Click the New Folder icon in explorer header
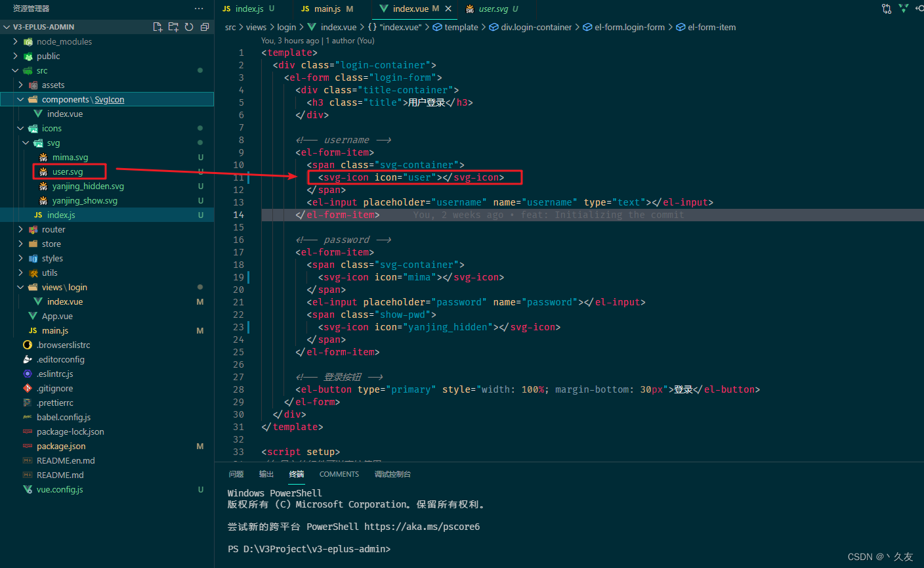Screen dimensions: 924x568 [x=173, y=27]
